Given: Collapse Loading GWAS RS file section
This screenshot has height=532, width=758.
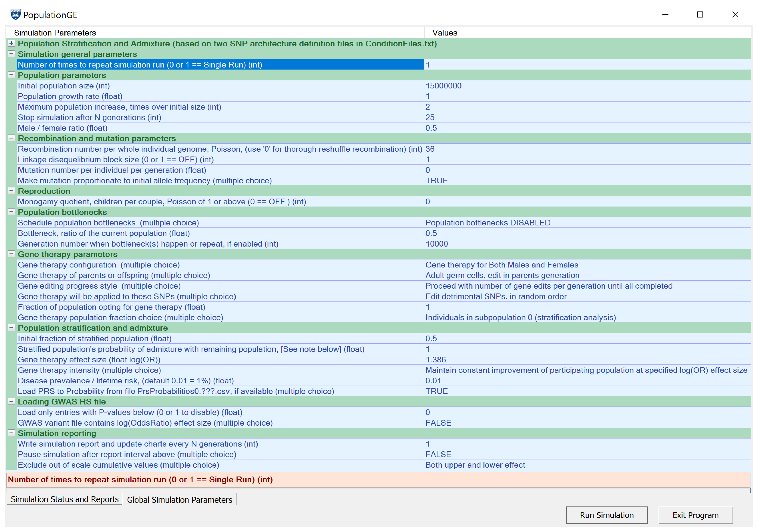Looking at the screenshot, I should click(12, 401).
